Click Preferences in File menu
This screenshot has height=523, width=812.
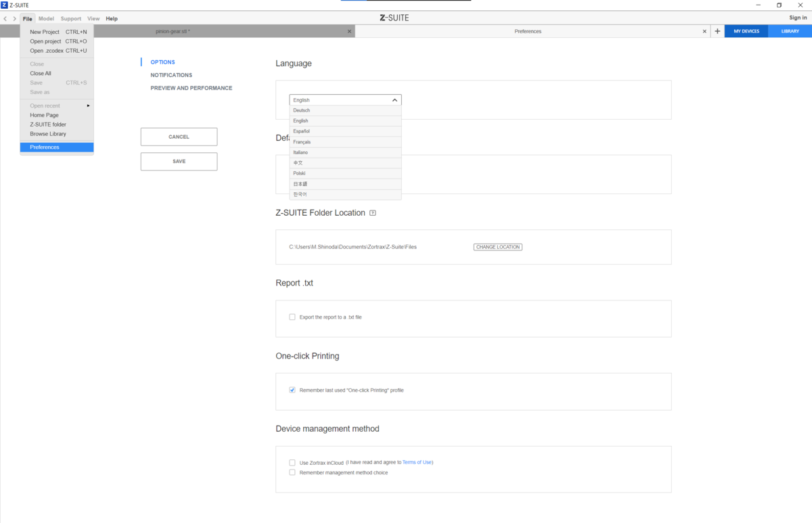tap(57, 147)
